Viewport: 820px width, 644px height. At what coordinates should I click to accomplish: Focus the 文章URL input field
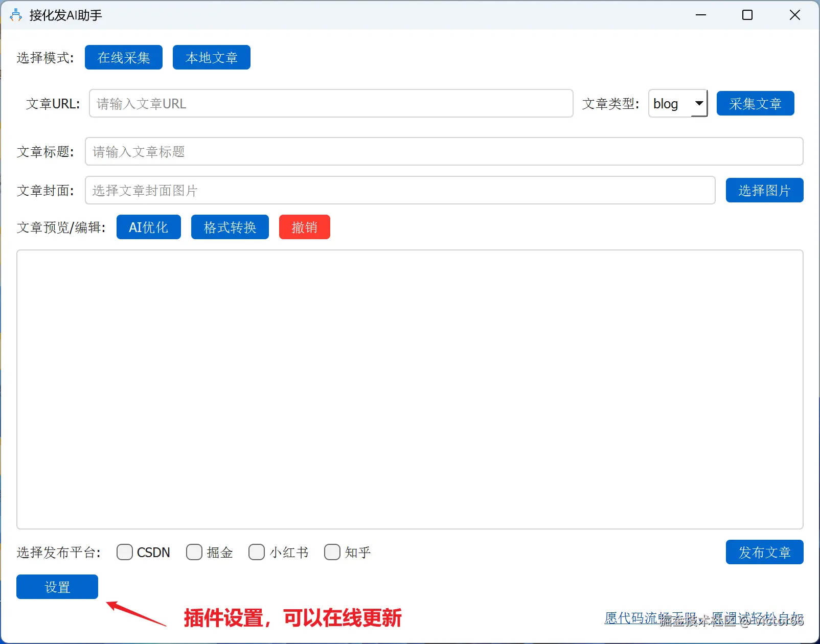[331, 103]
